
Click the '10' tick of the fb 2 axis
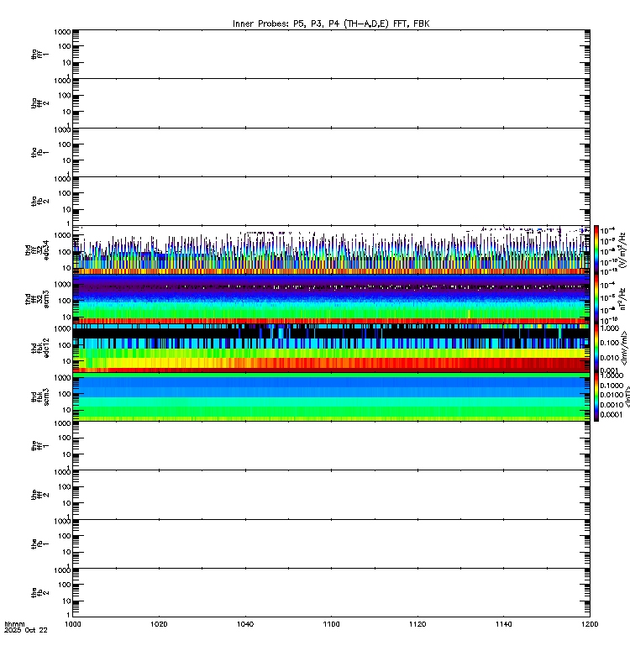(66, 601)
